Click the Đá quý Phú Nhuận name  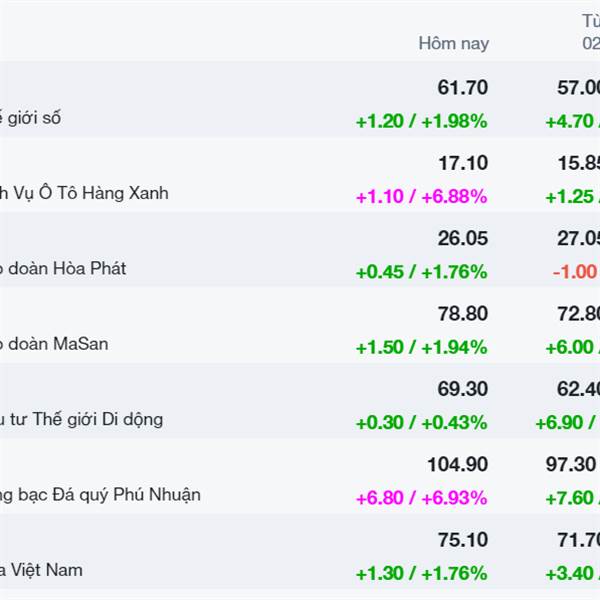pyautogui.click(x=100, y=495)
